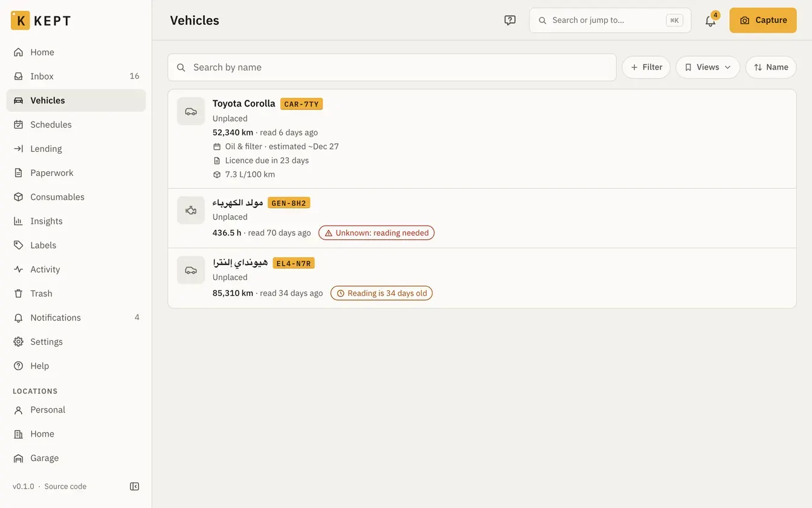This screenshot has height=508, width=812.
Task: Open the feedback help chat icon
Action: tap(510, 21)
